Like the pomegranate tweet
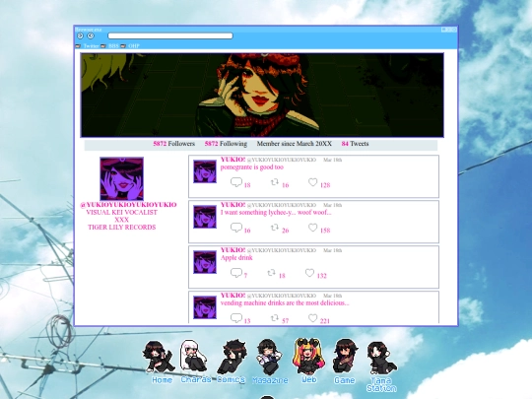The image size is (532, 399). pyautogui.click(x=312, y=182)
